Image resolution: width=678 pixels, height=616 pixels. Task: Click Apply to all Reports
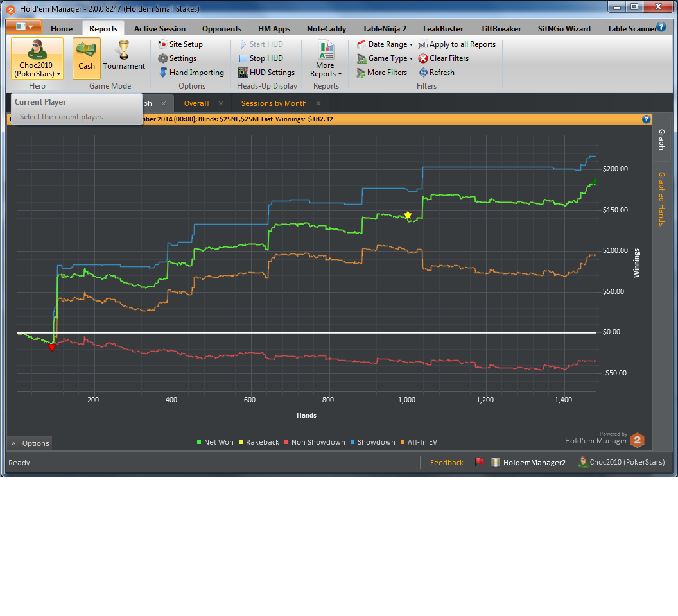(457, 44)
